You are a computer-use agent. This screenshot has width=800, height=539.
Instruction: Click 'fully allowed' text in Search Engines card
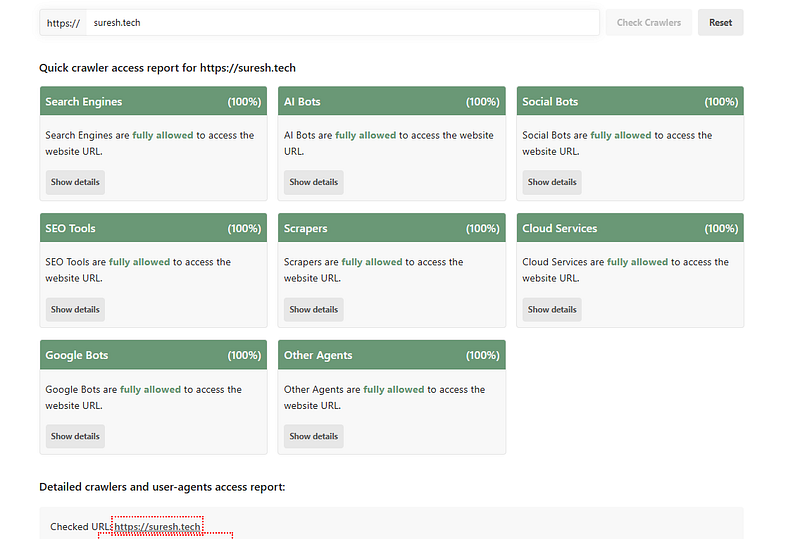(163, 135)
